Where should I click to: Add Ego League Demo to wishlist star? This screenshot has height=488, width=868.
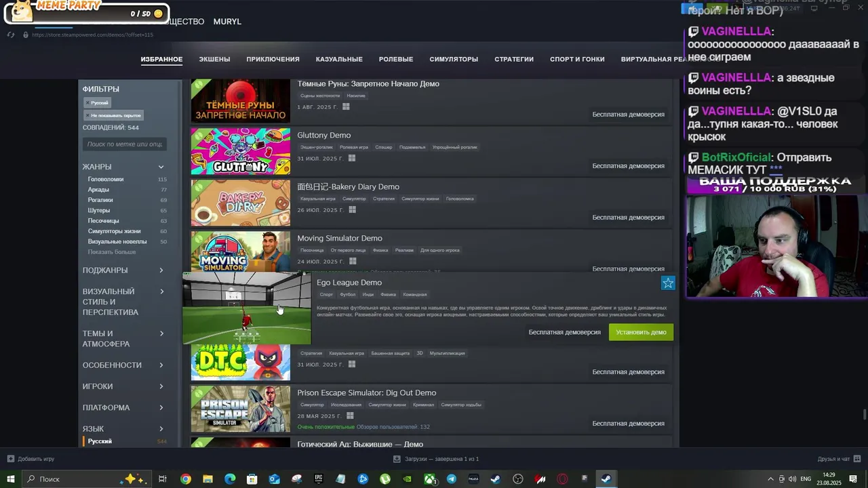pyautogui.click(x=668, y=283)
